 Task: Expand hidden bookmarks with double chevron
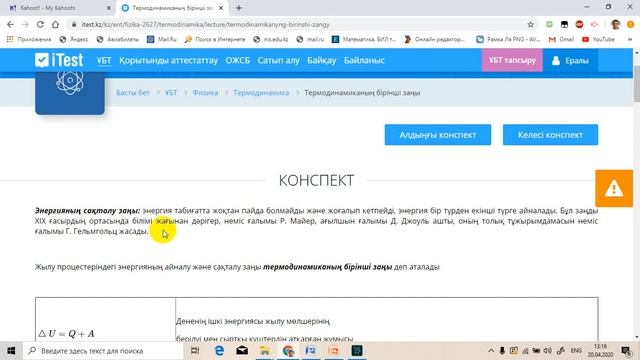[x=630, y=39]
